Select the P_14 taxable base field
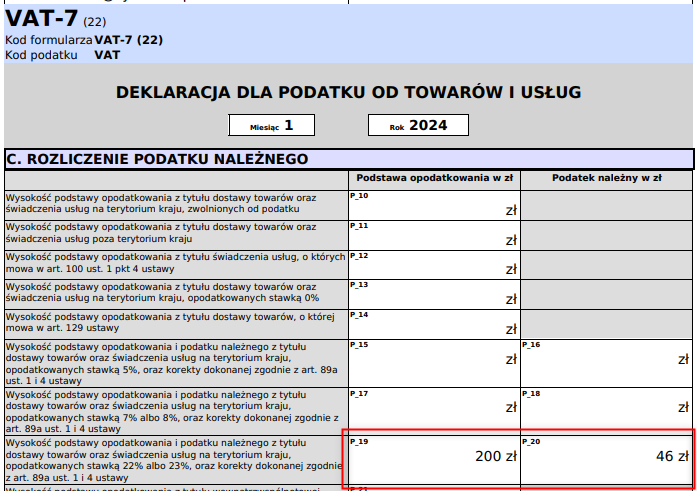 434,324
